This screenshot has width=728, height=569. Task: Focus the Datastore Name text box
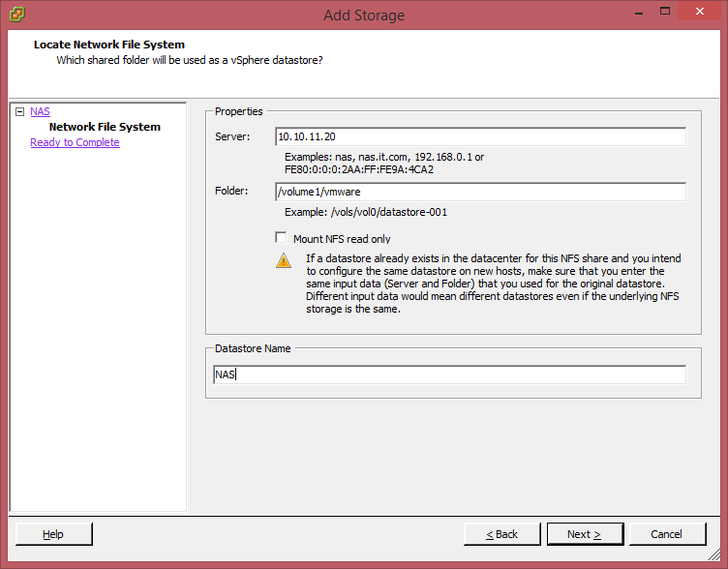click(449, 374)
